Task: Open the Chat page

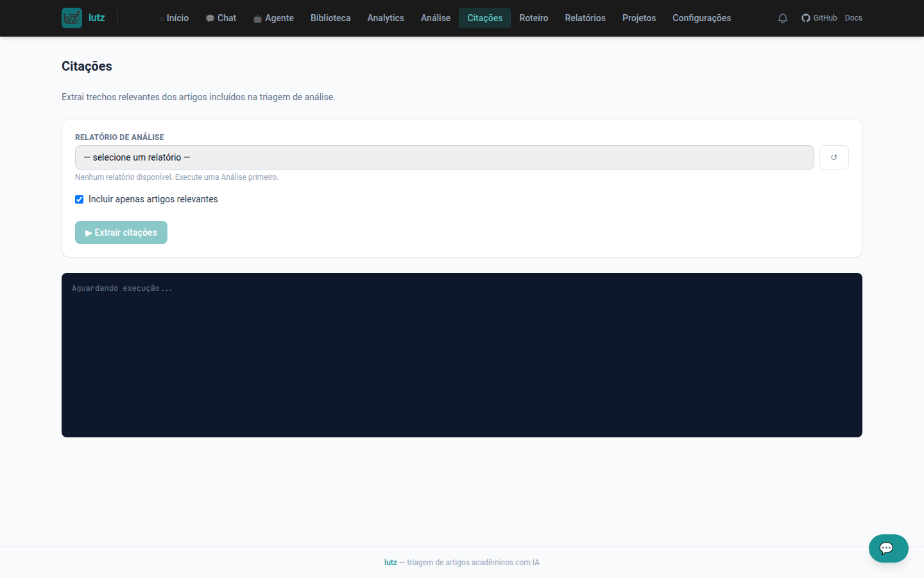Action: 221,18
